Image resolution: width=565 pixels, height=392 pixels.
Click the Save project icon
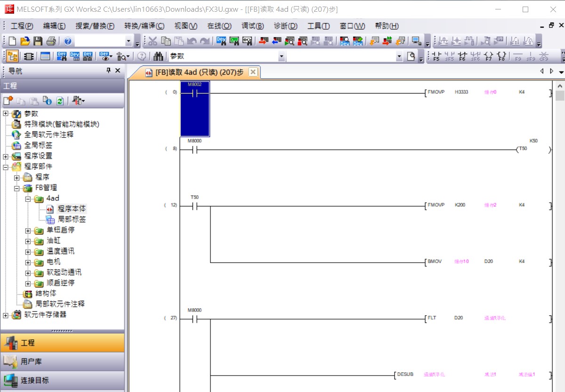click(38, 41)
